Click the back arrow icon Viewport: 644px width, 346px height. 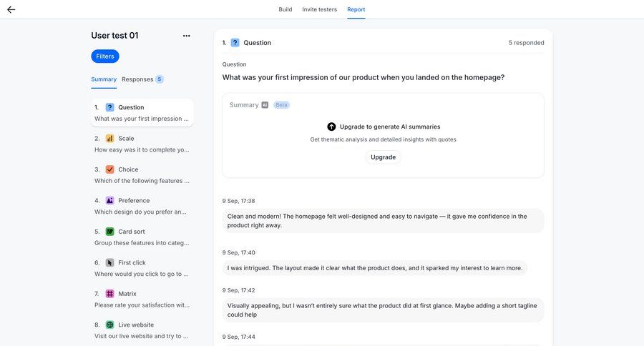pyautogui.click(x=11, y=9)
